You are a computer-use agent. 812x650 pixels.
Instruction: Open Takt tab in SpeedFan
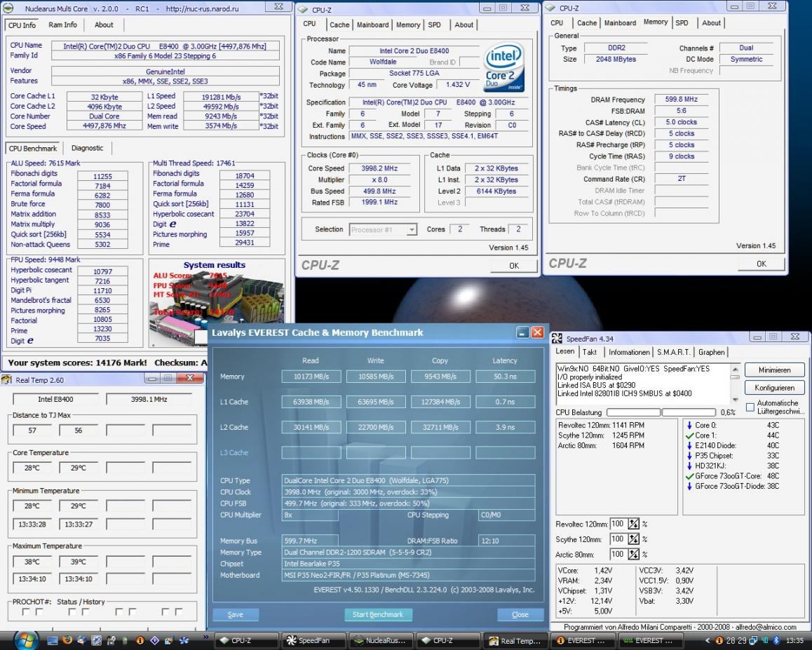tap(589, 352)
